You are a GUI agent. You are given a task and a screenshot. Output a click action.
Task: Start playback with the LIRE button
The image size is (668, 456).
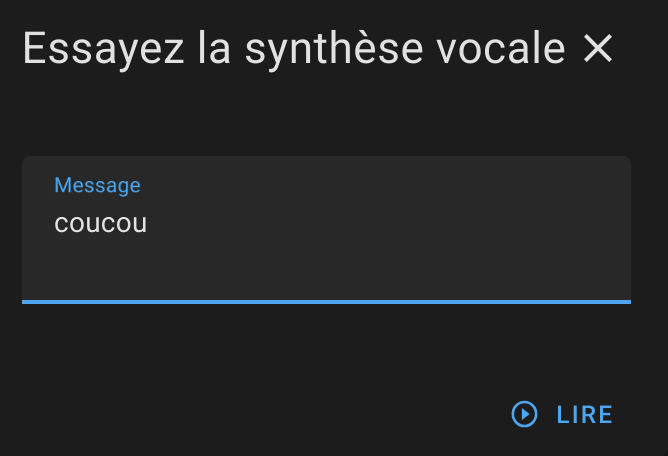click(x=562, y=414)
